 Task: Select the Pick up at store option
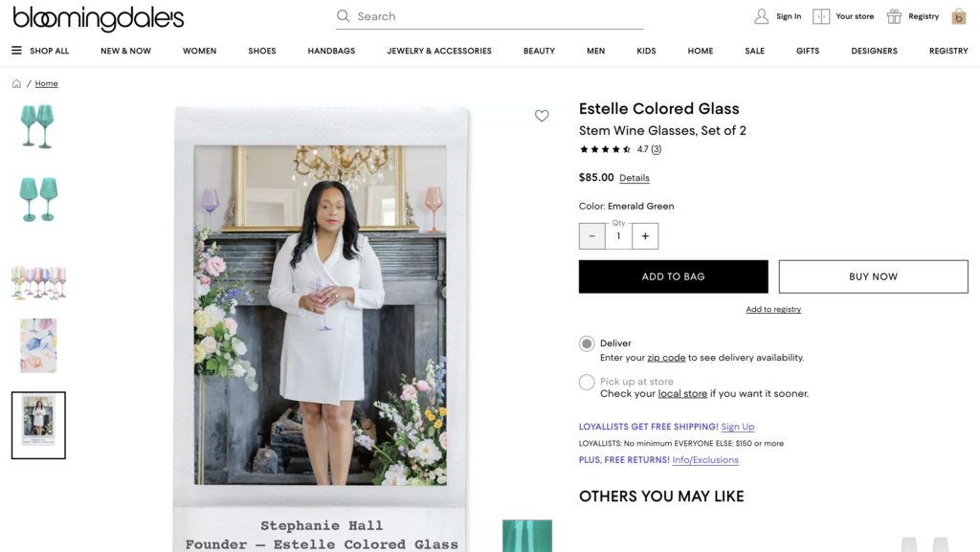tap(587, 383)
